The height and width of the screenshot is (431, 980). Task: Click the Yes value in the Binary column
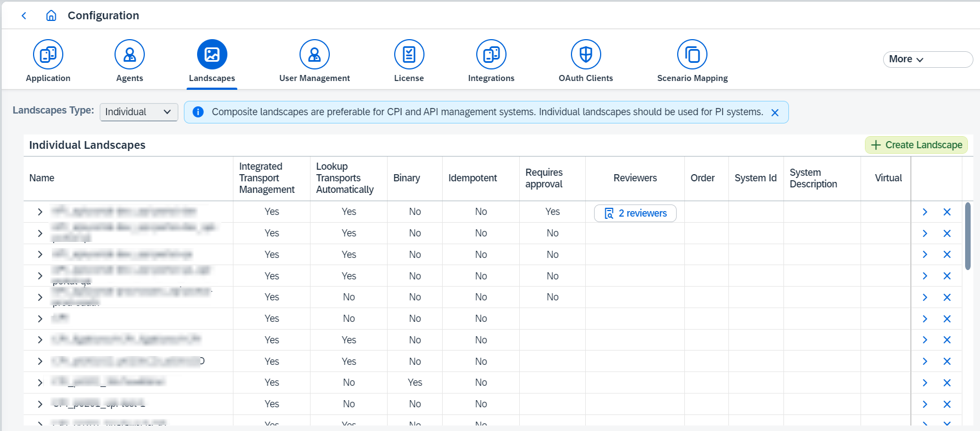415,382
